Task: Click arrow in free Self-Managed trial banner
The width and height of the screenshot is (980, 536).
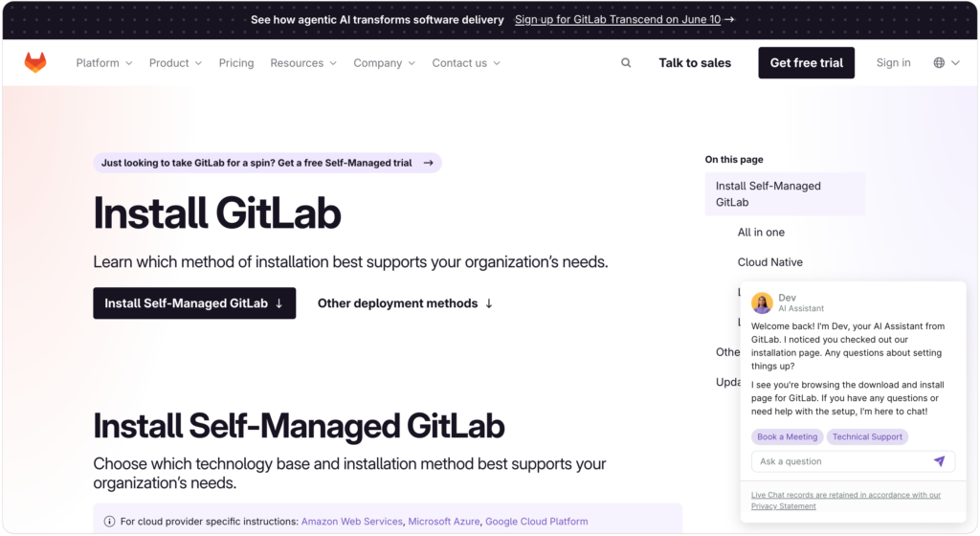Action: [x=428, y=163]
